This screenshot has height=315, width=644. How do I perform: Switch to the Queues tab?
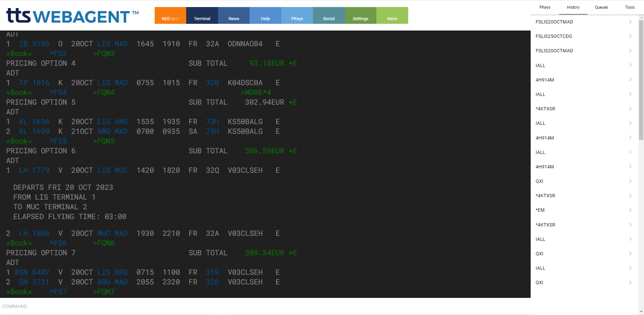601,7
